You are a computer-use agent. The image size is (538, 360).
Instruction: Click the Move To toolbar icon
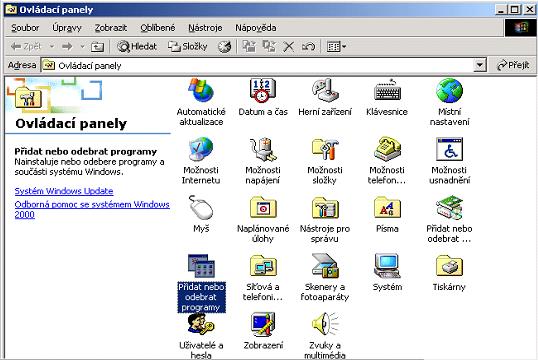point(249,46)
